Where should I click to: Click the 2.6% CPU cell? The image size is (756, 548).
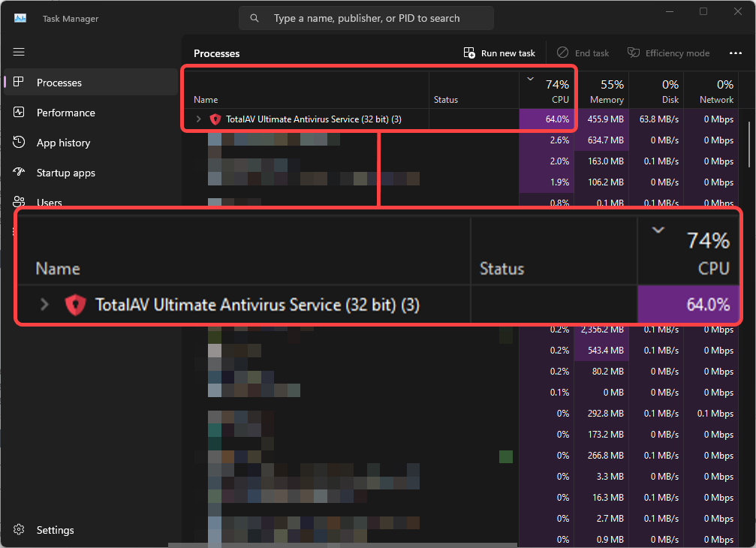coord(547,140)
